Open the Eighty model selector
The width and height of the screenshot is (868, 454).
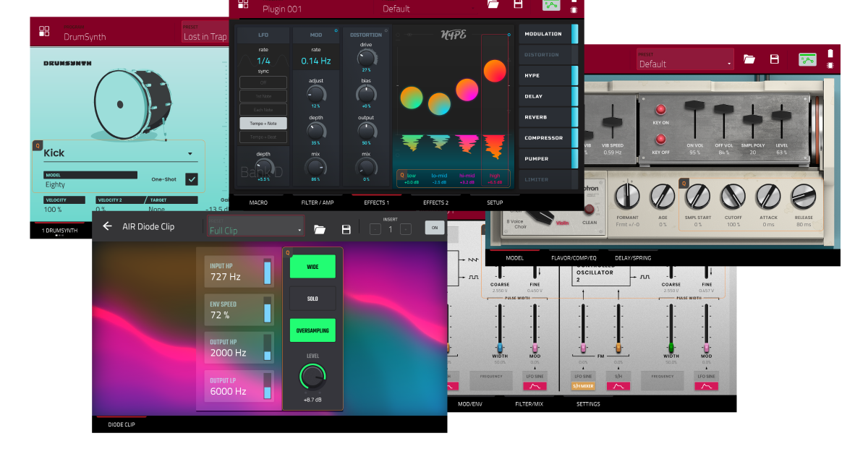pyautogui.click(x=90, y=181)
